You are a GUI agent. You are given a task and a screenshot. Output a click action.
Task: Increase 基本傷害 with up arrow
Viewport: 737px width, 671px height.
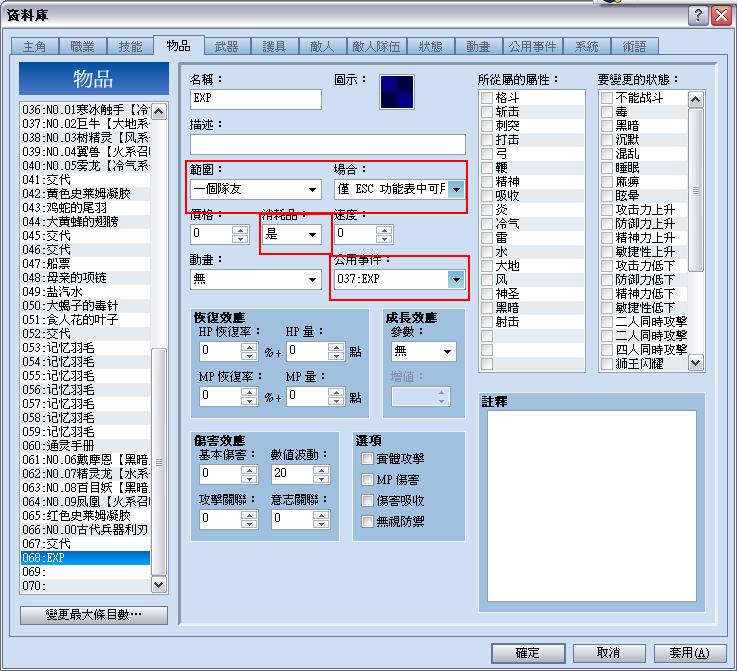(x=249, y=470)
